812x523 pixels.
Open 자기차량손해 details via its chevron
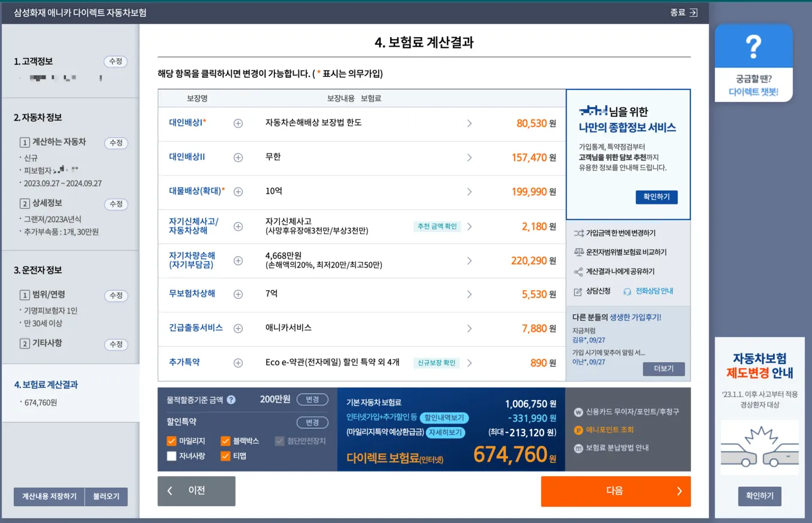coord(470,260)
